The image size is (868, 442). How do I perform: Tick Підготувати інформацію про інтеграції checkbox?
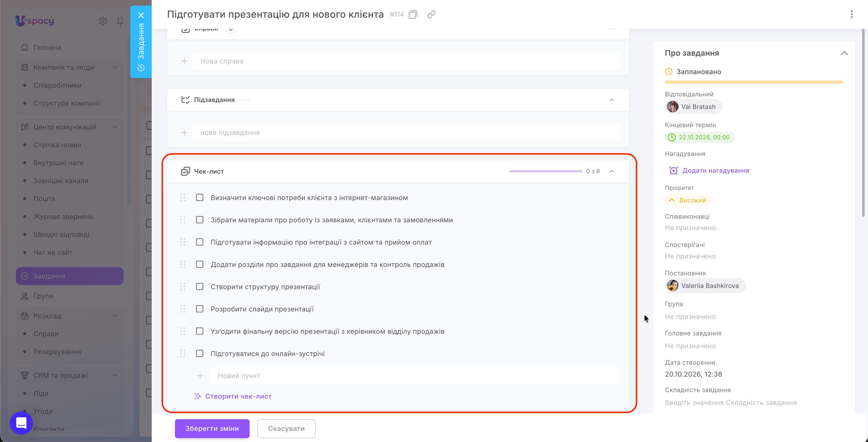(x=199, y=242)
